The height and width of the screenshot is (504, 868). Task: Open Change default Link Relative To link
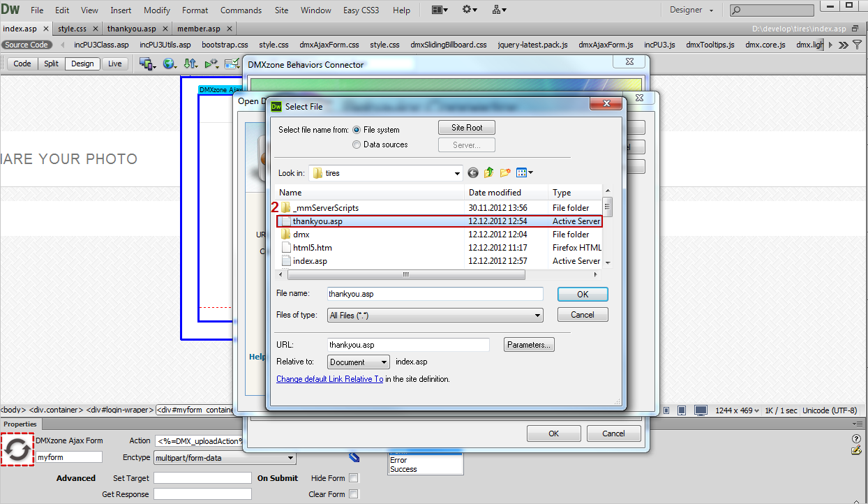tap(329, 379)
